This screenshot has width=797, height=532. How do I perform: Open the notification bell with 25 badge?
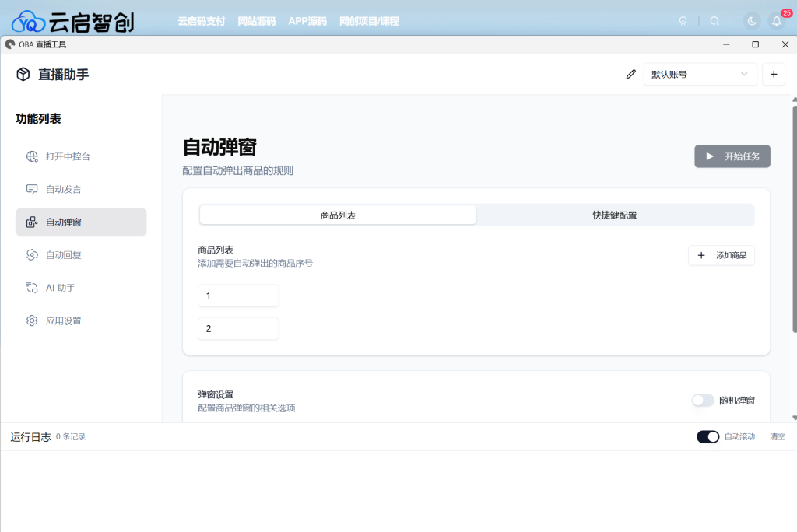(776, 21)
